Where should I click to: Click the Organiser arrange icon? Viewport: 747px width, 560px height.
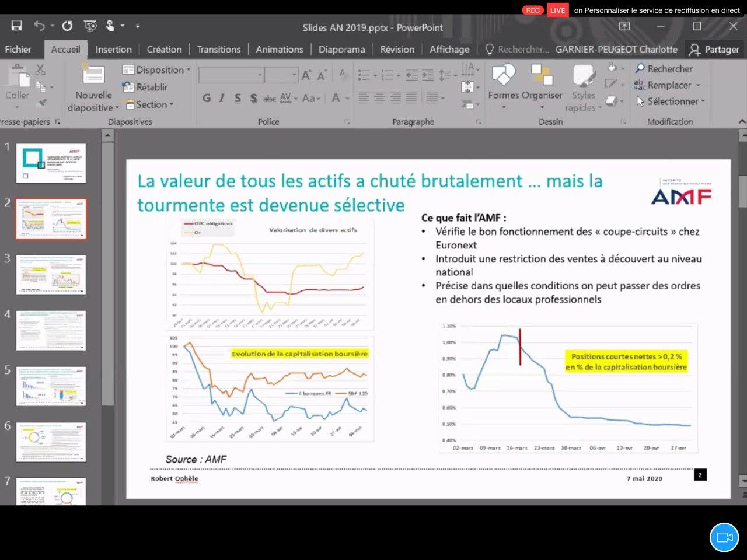[x=542, y=75]
